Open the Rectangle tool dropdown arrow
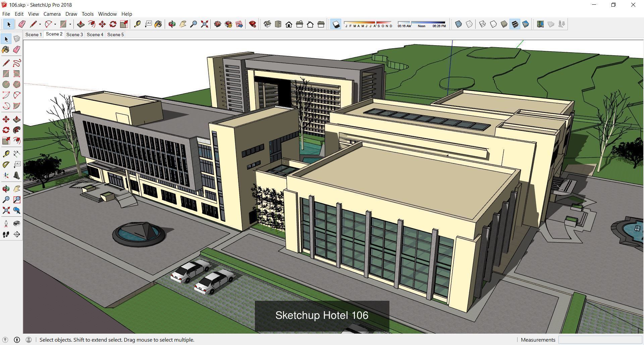The height and width of the screenshot is (345, 644). (69, 24)
